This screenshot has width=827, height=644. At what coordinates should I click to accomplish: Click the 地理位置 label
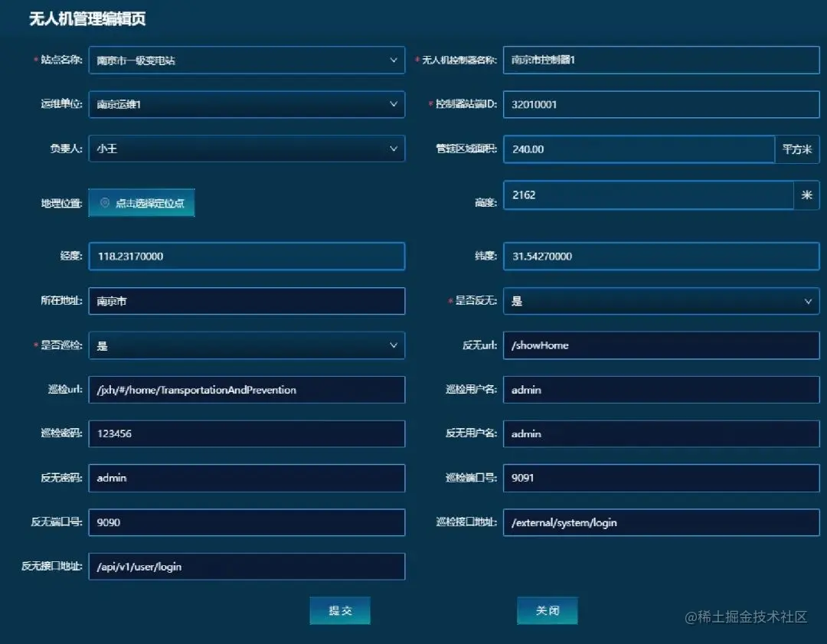click(x=62, y=203)
